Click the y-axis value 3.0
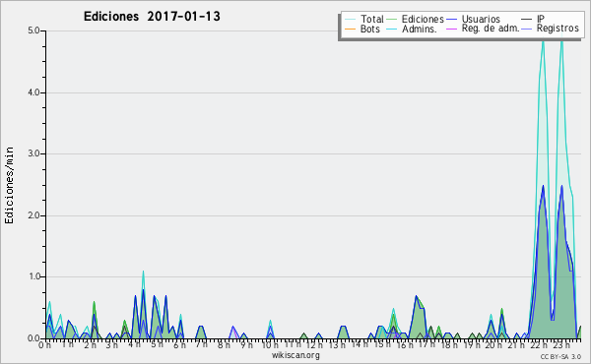 (33, 153)
